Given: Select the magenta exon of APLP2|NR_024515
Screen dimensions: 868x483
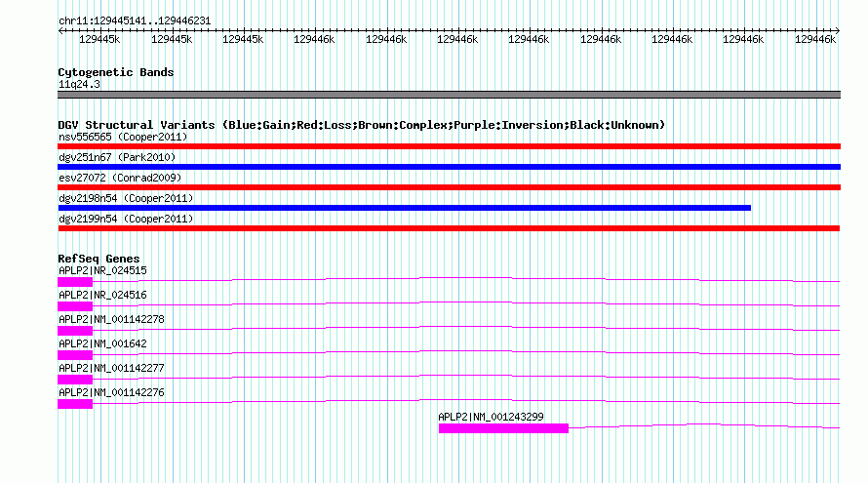Looking at the screenshot, I should 75,283.
